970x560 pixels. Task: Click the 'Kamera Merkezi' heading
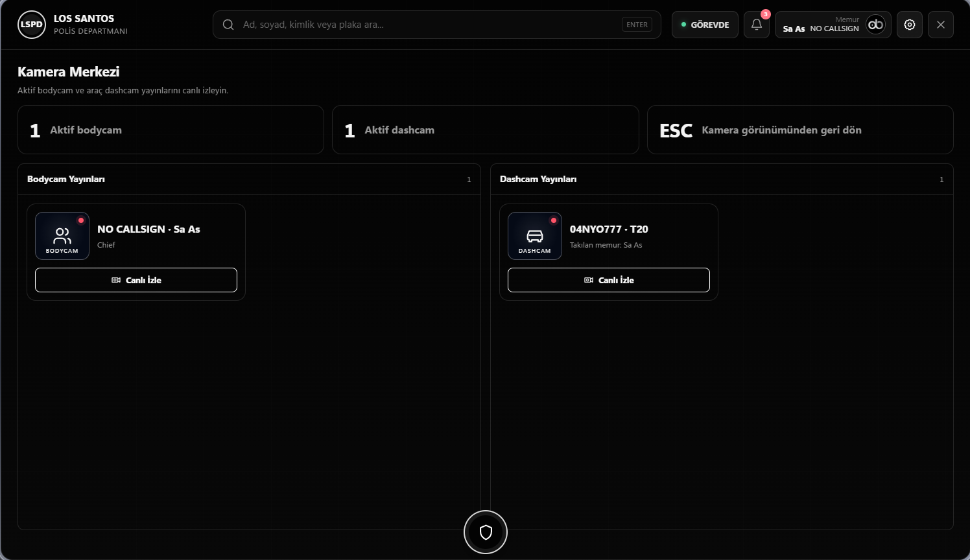pyautogui.click(x=69, y=72)
